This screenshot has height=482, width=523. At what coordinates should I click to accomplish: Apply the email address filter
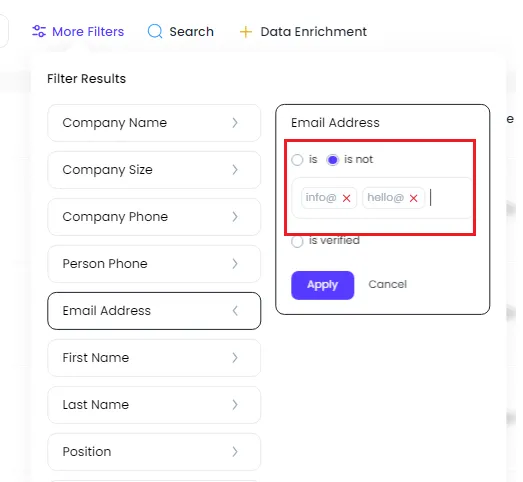pyautogui.click(x=323, y=285)
